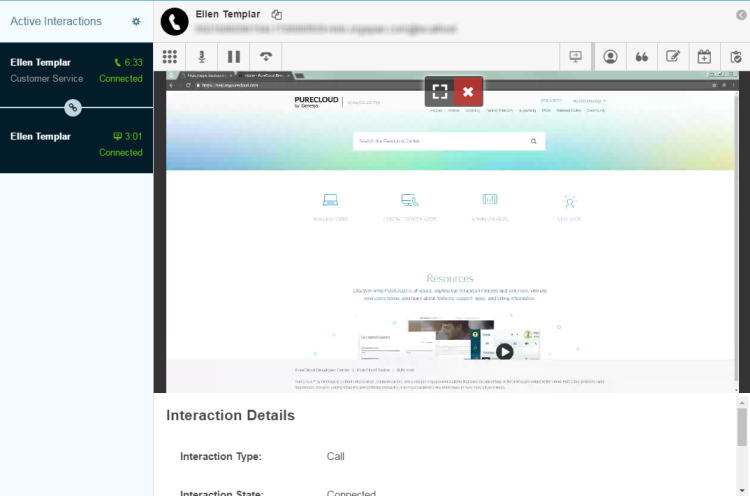This screenshot has width=750, height=496.
Task: Open canned responses quote icon
Action: tap(642, 57)
